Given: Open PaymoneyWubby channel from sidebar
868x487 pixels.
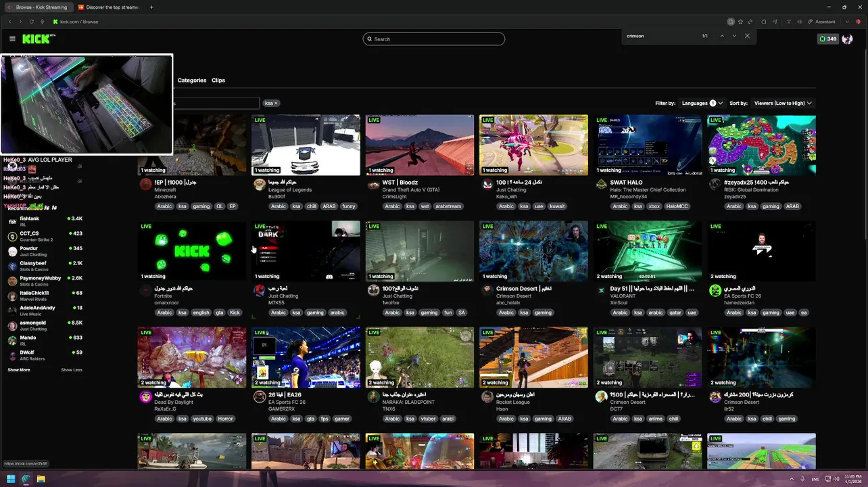Looking at the screenshot, I should click(45, 281).
